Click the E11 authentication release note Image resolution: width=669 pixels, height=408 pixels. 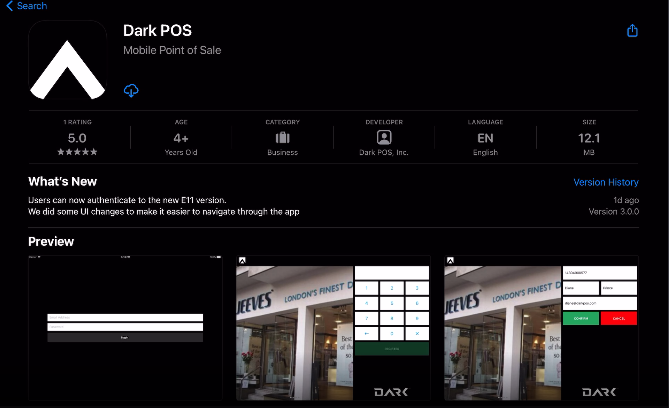127,200
